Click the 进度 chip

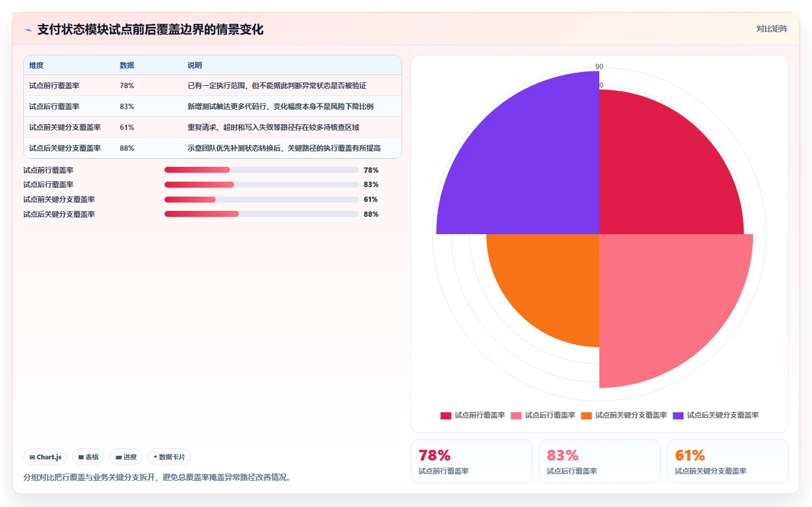(126, 457)
